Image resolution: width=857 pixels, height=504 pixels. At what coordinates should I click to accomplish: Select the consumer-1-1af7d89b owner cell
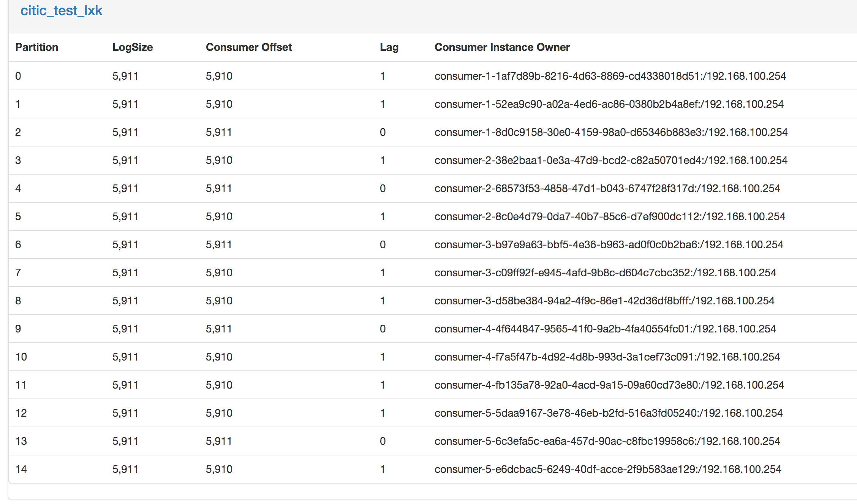point(610,76)
